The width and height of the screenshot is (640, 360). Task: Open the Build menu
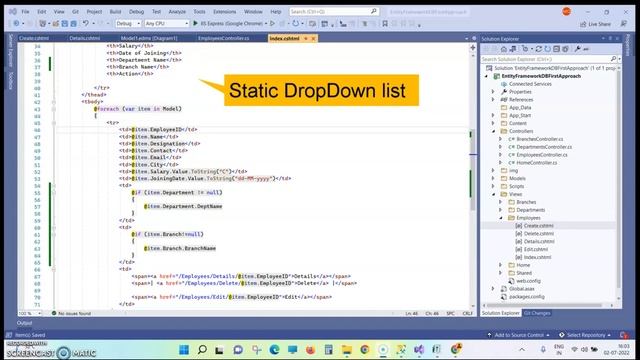(x=116, y=12)
